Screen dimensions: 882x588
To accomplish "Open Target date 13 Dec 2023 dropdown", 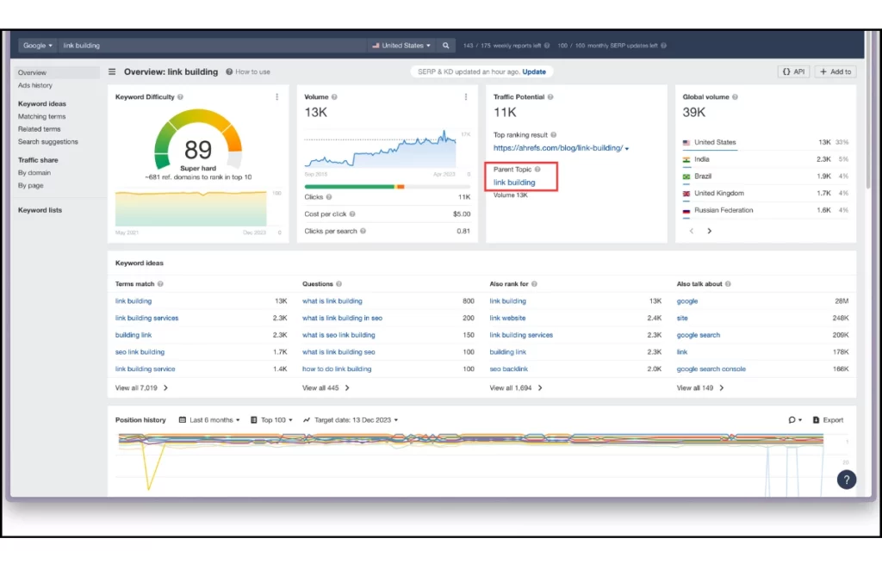I will point(351,420).
